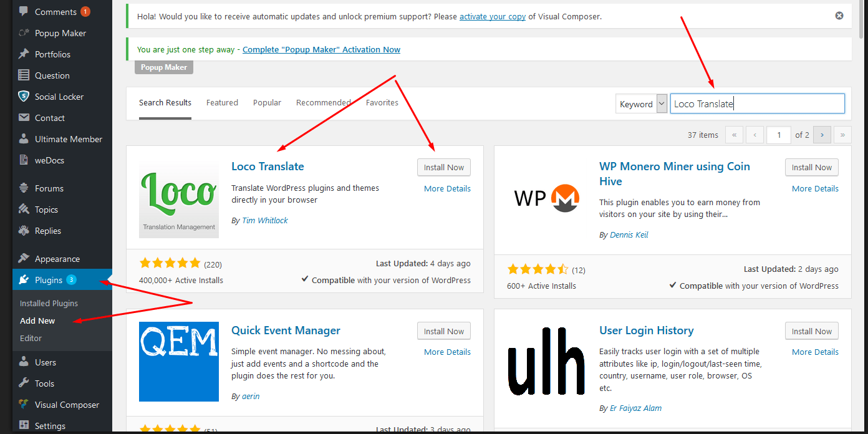Click the plugin search input field
Viewport: 868px width, 434px height.
click(x=758, y=104)
